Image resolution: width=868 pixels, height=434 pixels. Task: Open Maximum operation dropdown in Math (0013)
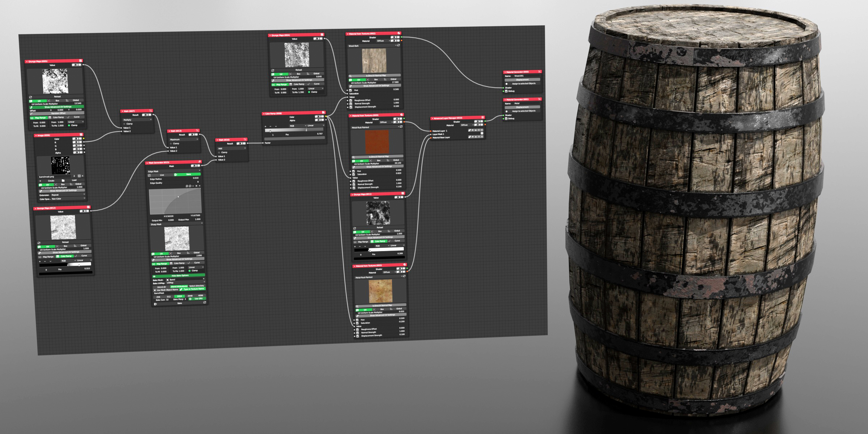(184, 139)
